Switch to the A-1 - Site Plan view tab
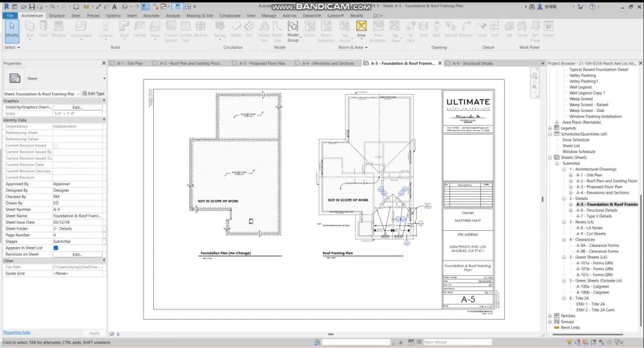This screenshot has width=644, height=348. click(129, 63)
